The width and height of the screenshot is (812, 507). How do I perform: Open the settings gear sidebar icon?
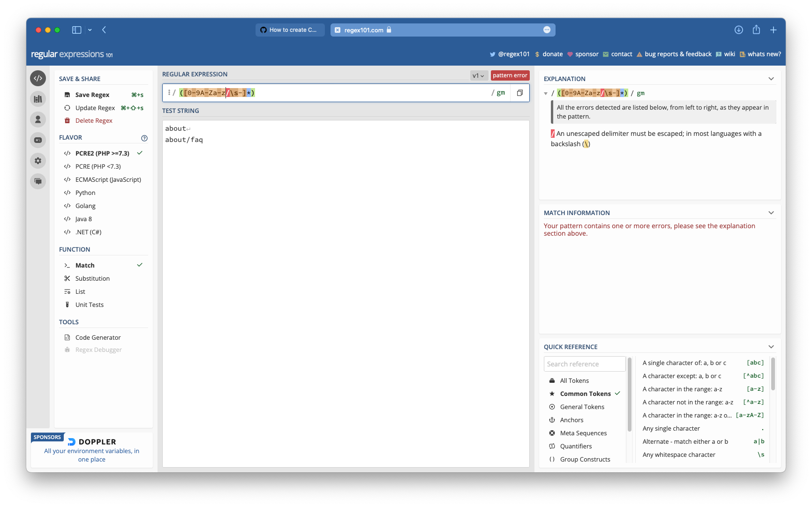pyautogui.click(x=38, y=161)
